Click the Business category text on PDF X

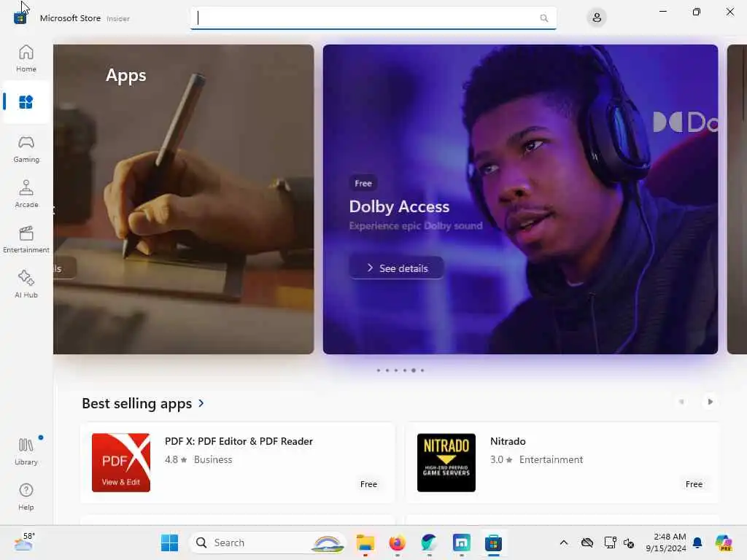213,459
